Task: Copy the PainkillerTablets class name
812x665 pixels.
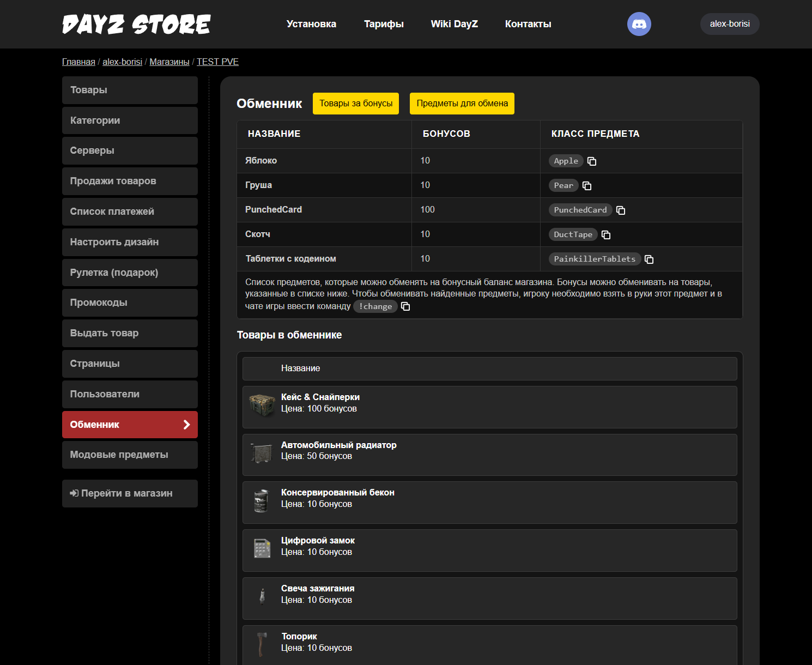Action: [649, 259]
